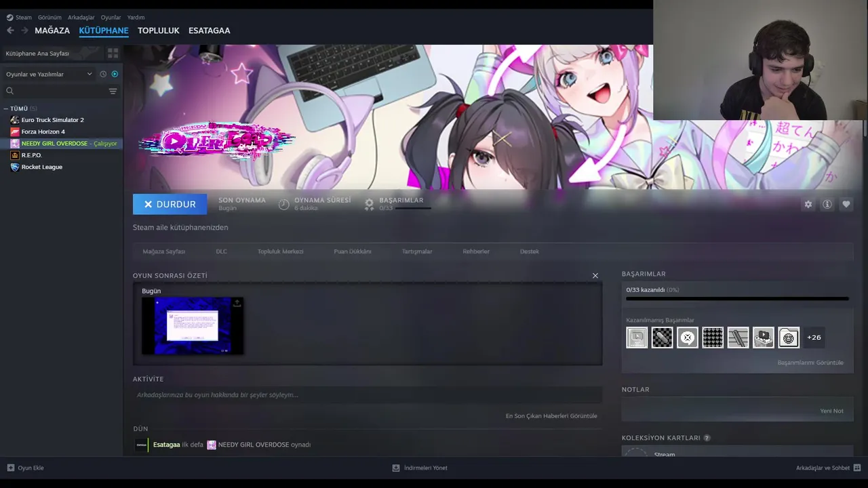Open İndirmeleri Yönet
This screenshot has width=868, height=488.
coord(420,468)
